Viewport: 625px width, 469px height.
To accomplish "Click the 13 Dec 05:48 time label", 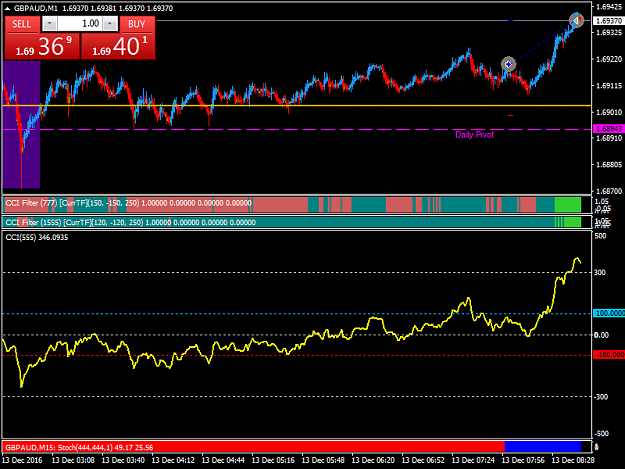I will 323,460.
